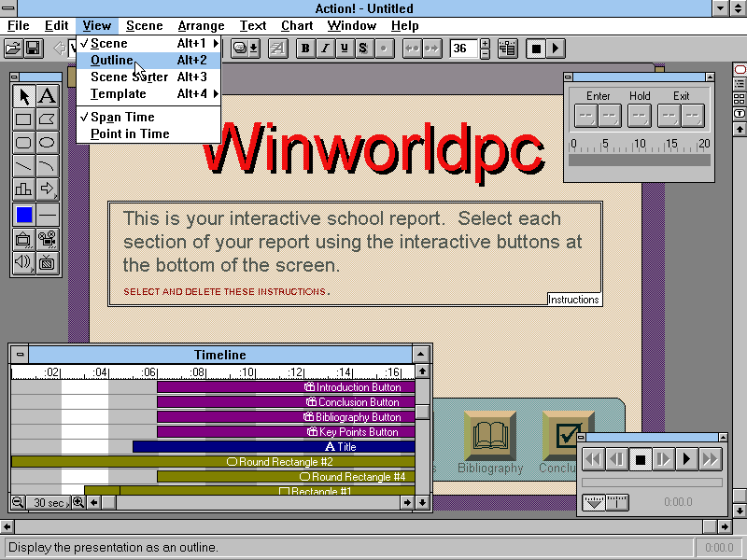Viewport: 747px width, 560px height.
Task: Select the rectangle drawing tool
Action: (24, 119)
